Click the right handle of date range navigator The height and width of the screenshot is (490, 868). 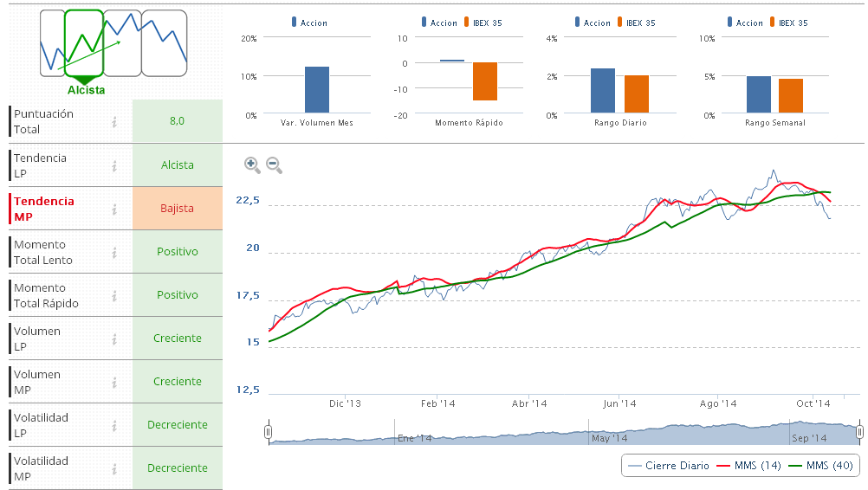(859, 431)
